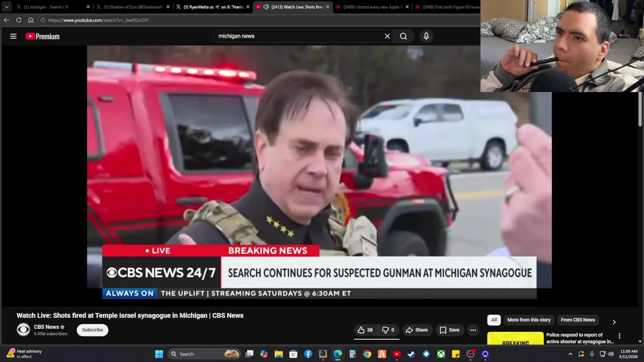Viewport: 644px width, 362px height.
Task: Open Amazon from the taskbar
Action: [323, 354]
